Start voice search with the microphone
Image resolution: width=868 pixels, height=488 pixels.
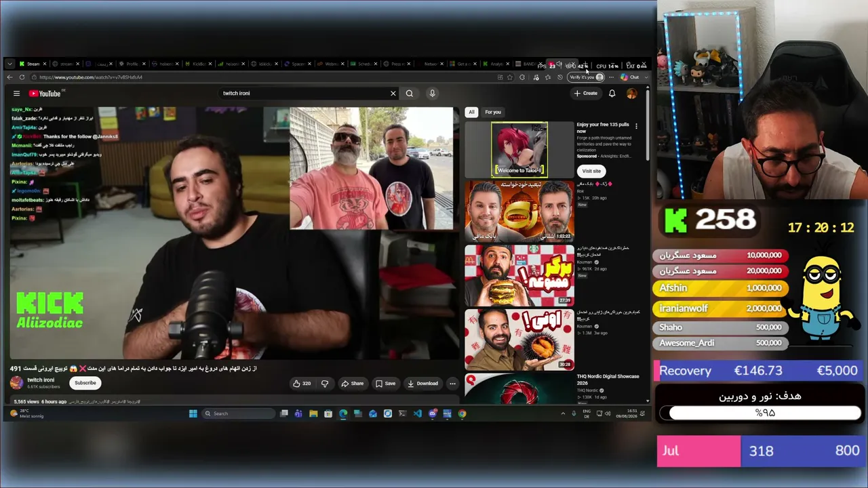[432, 94]
